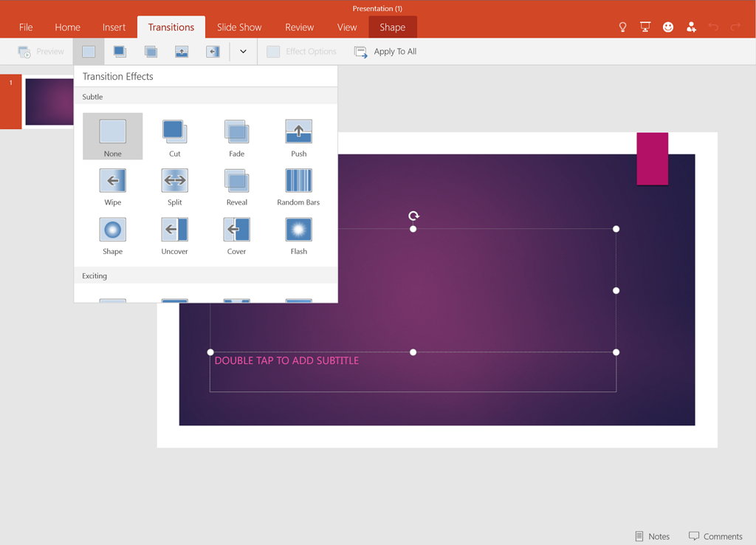Apply the Cut transition

(x=174, y=137)
